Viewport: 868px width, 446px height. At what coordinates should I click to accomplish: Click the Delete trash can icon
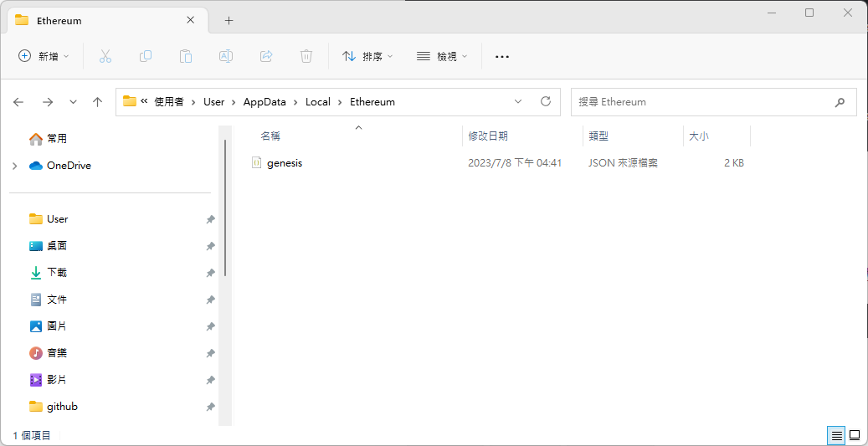tap(306, 56)
